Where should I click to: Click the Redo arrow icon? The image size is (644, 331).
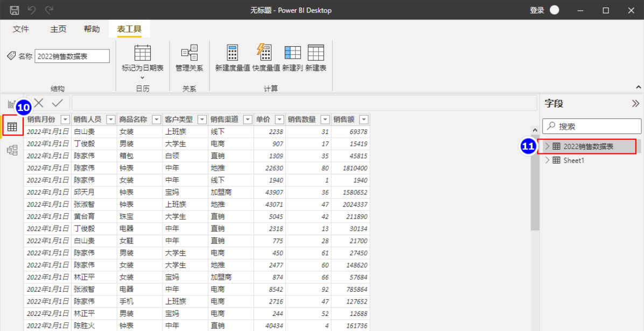click(50, 10)
